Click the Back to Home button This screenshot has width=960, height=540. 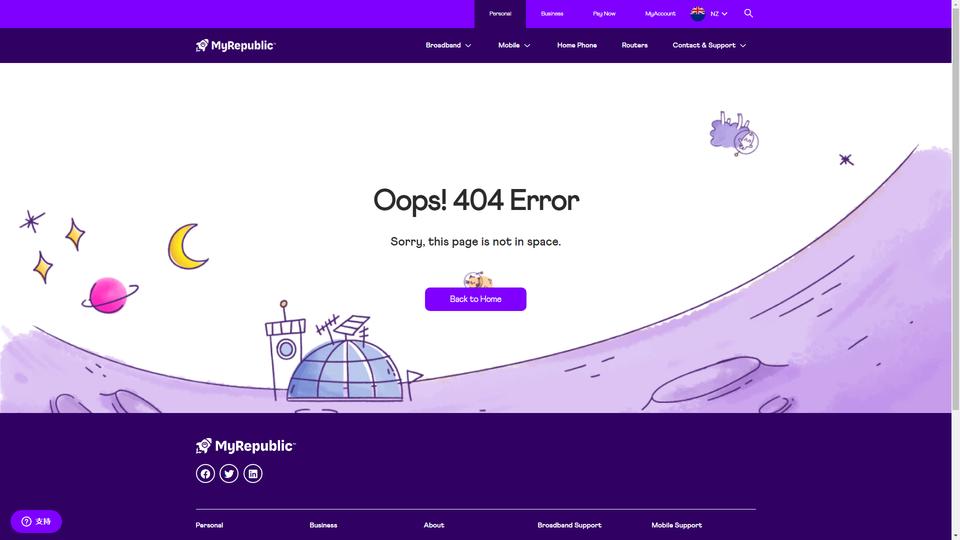click(476, 299)
